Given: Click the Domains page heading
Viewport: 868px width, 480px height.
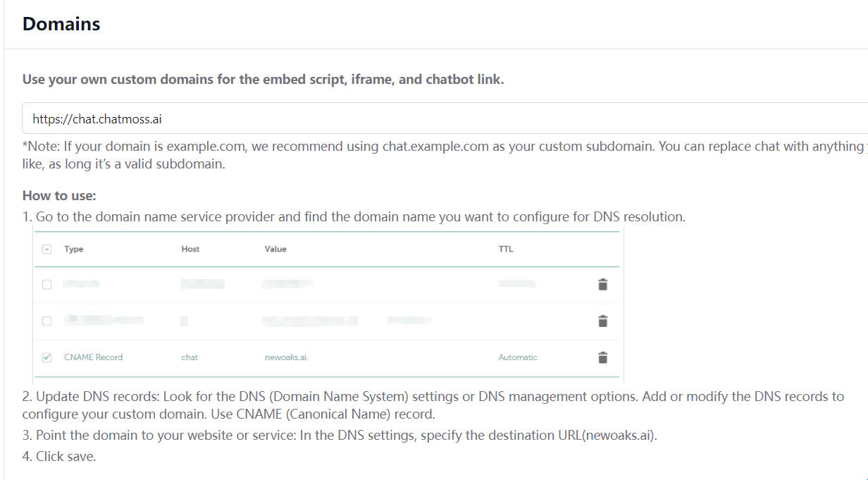Looking at the screenshot, I should (x=61, y=24).
